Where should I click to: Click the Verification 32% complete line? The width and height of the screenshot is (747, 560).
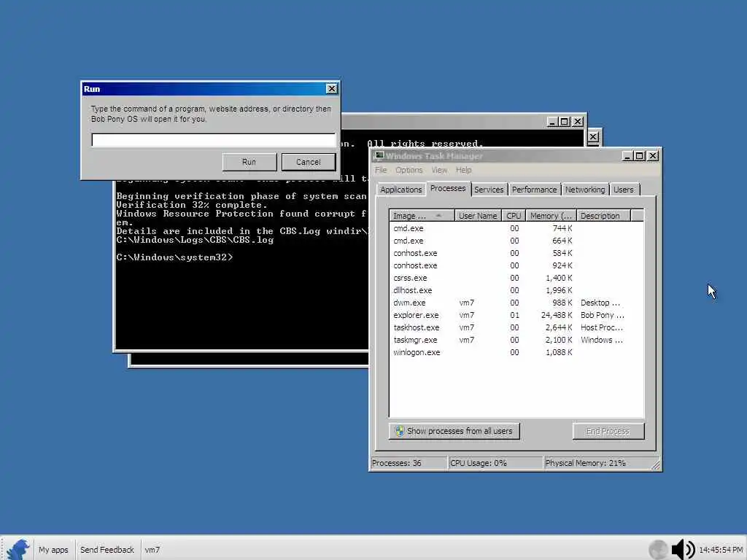192,205
